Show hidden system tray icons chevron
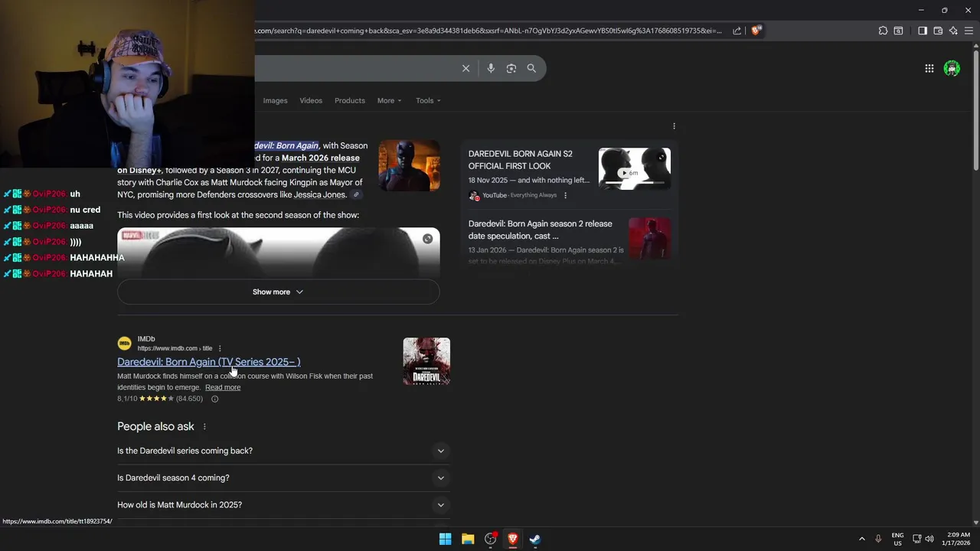The width and height of the screenshot is (980, 551). 861,539
